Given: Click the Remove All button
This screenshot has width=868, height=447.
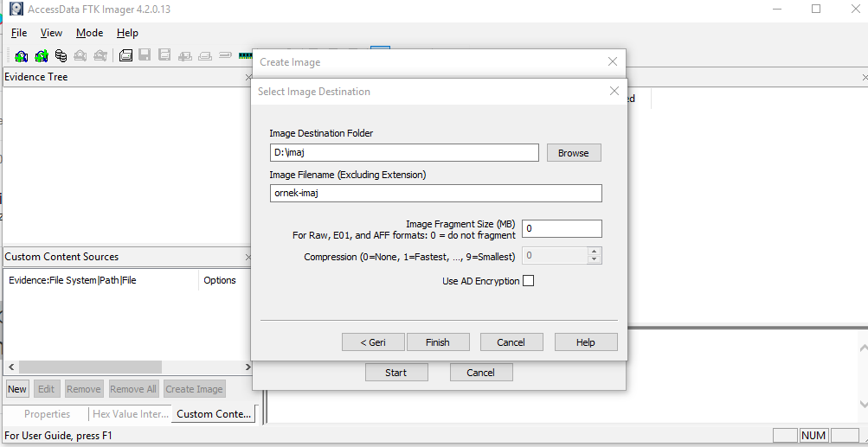Looking at the screenshot, I should pos(133,389).
